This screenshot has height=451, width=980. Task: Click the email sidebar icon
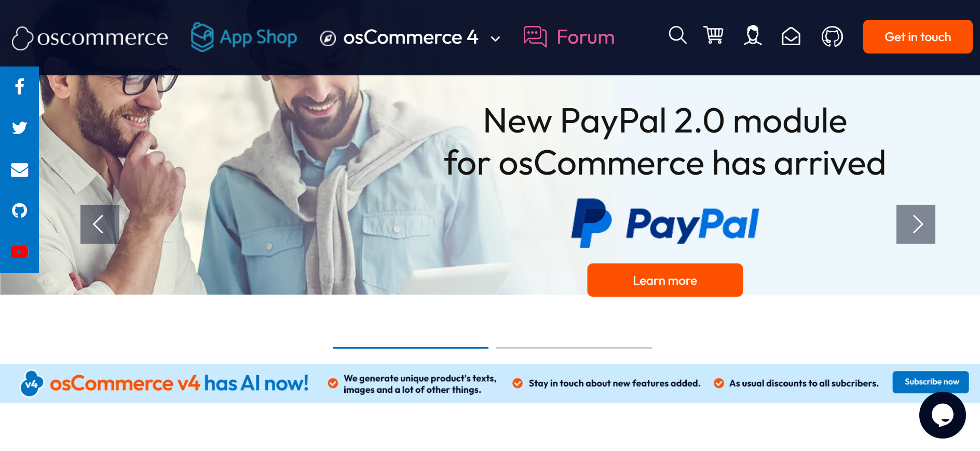19,170
